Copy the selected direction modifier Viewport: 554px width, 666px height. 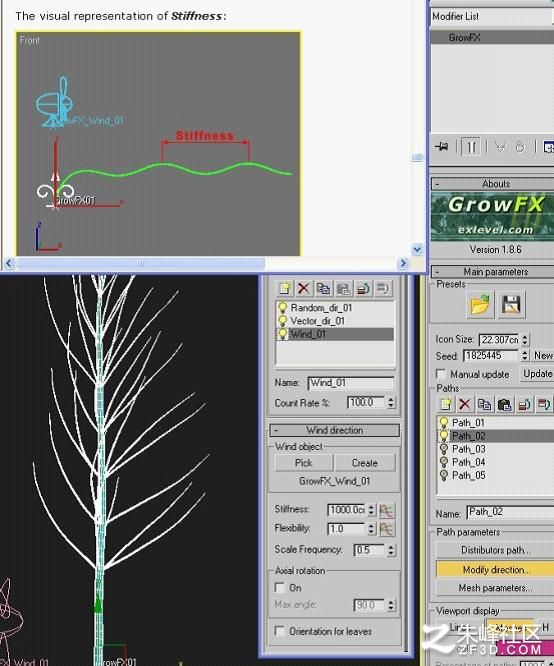(324, 288)
